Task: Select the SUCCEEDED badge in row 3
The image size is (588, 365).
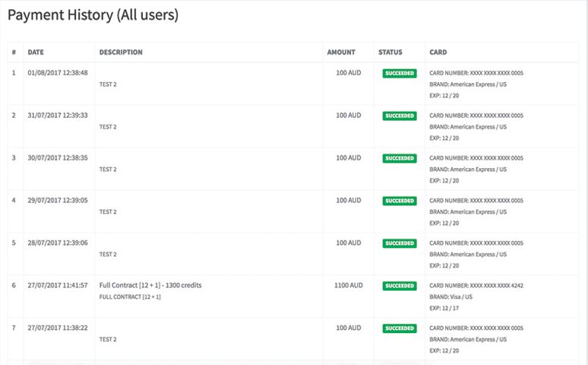Action: [x=400, y=159]
